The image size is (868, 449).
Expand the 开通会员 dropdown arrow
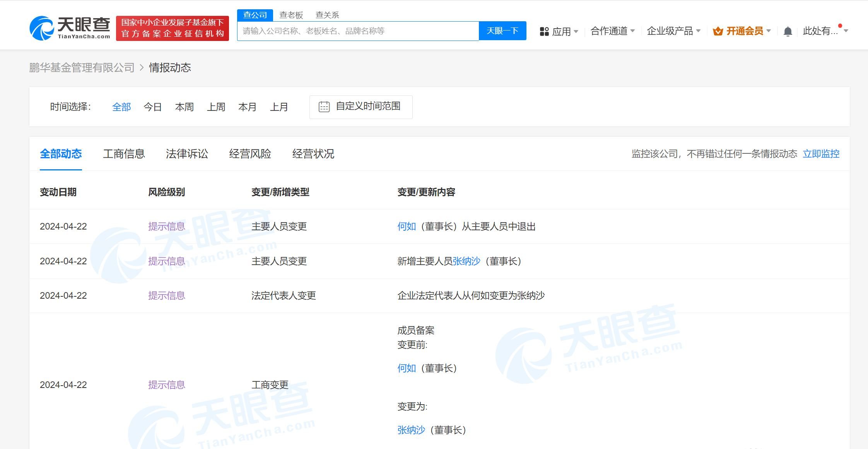[768, 31]
